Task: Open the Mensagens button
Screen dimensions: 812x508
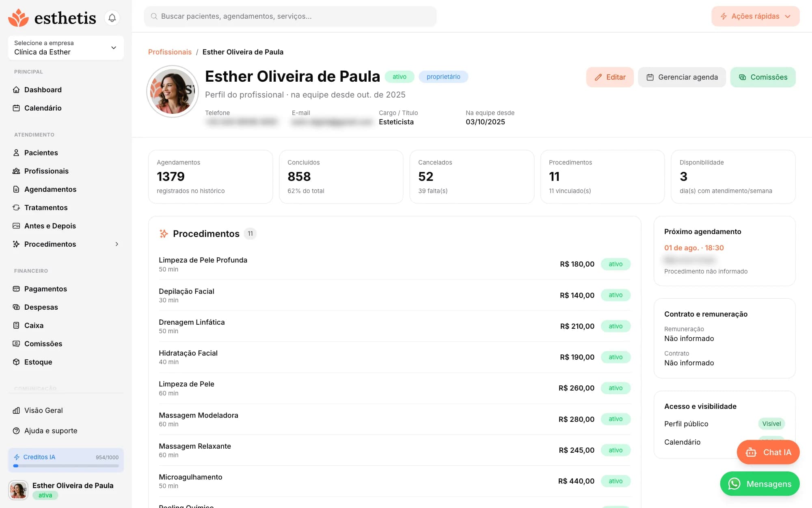Action: [760, 484]
